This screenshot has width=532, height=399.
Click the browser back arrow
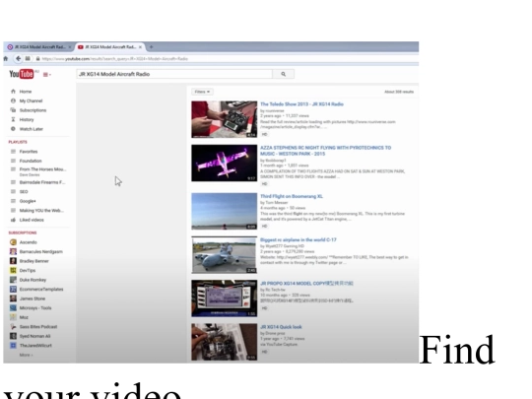coord(18,58)
